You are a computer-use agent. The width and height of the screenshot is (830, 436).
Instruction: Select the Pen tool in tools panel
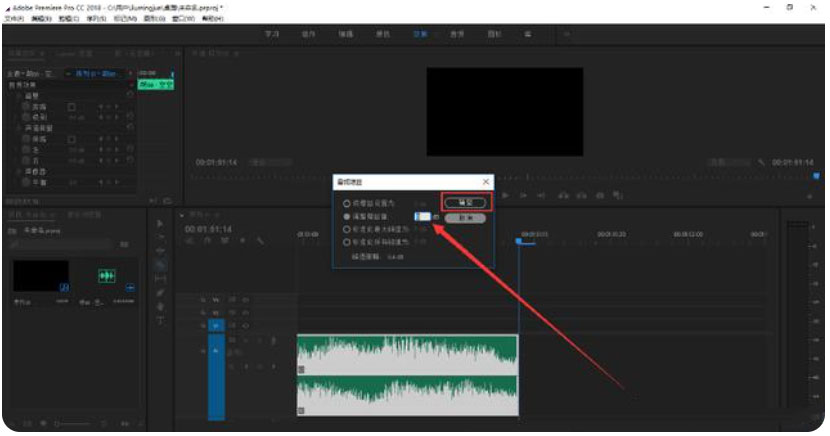pos(160,292)
